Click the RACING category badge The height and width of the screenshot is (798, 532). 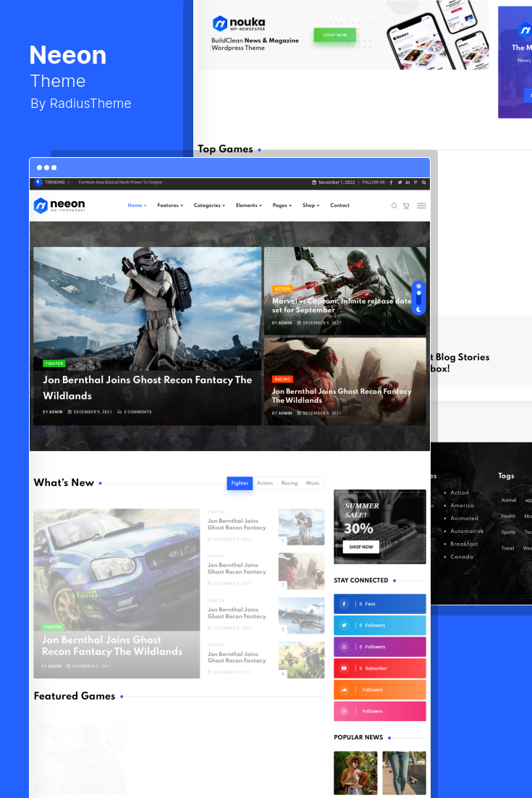pos(282,379)
